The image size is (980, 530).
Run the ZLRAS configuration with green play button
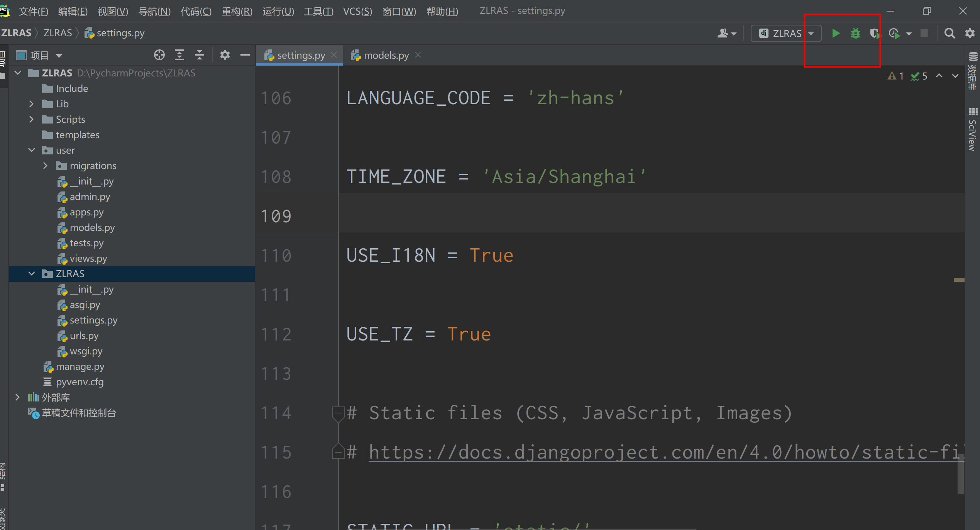pyautogui.click(x=836, y=34)
